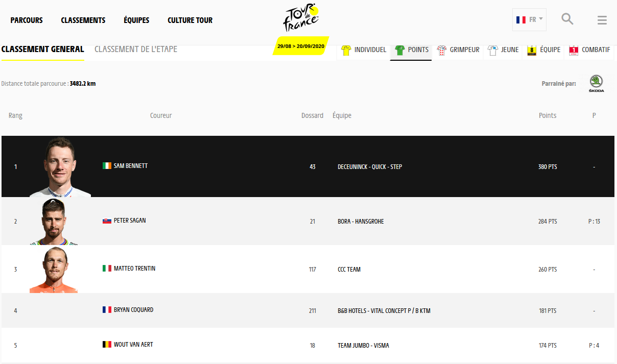Open the Bora - Hansgrohe team link
This screenshot has width=617, height=364.
pos(361,222)
